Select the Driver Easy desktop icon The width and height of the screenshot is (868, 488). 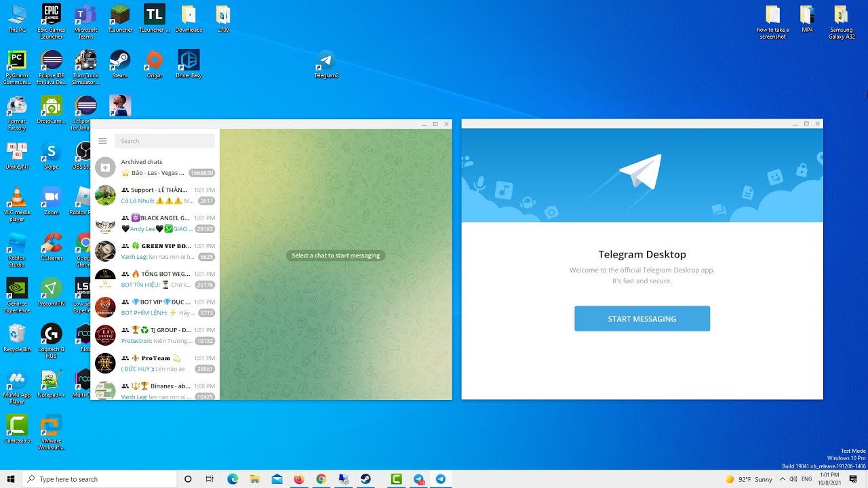(x=189, y=64)
